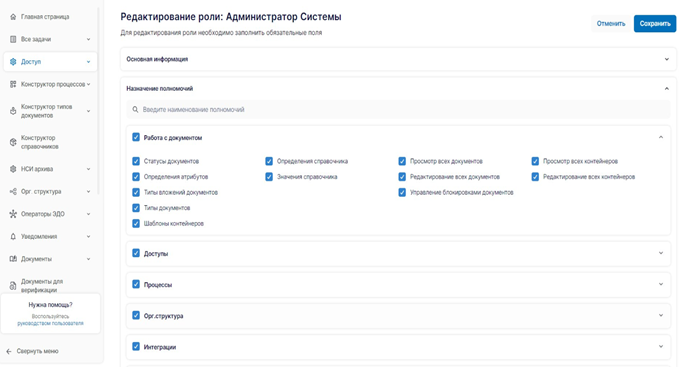Toggle Управление блокировками документов checkbox

(402, 193)
